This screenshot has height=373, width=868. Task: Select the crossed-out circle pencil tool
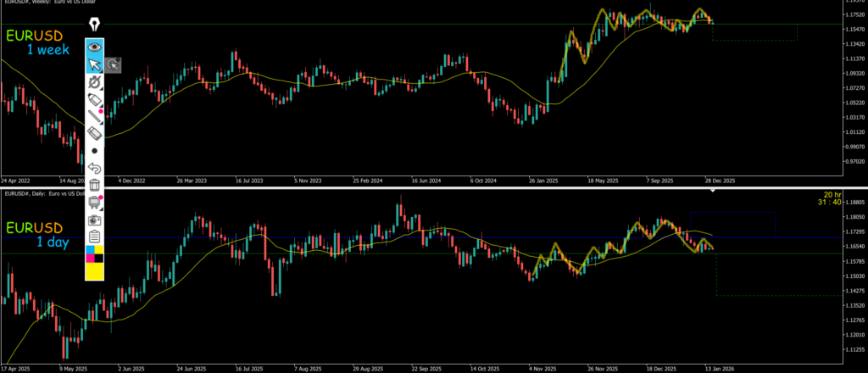(94, 82)
